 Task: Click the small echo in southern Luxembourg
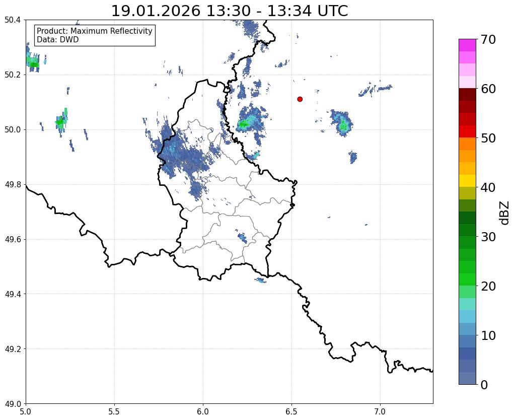[242, 237]
